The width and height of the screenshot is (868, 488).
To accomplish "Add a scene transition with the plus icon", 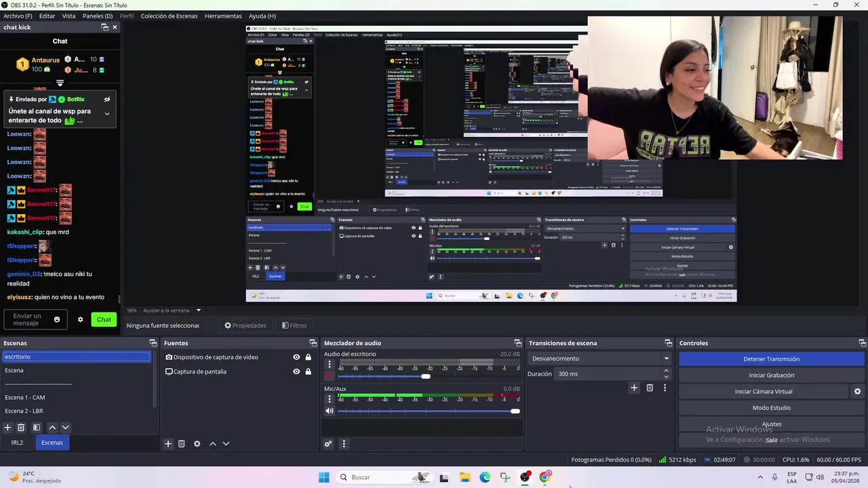I will (634, 388).
